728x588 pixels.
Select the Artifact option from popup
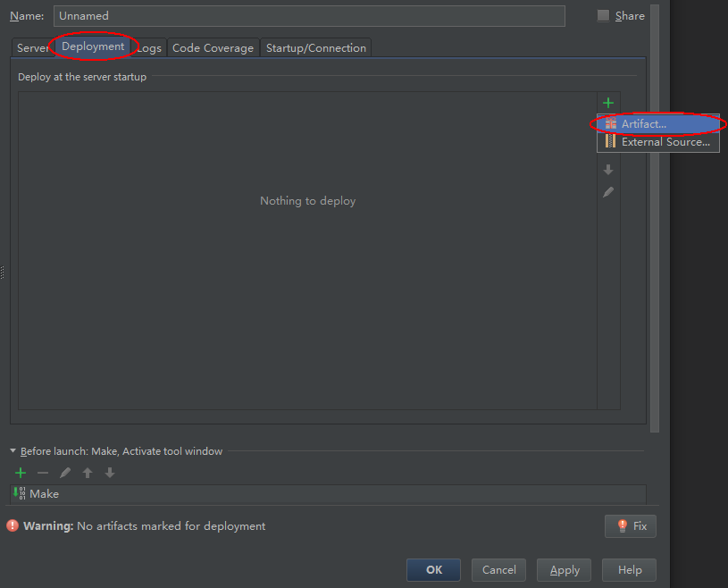point(657,123)
